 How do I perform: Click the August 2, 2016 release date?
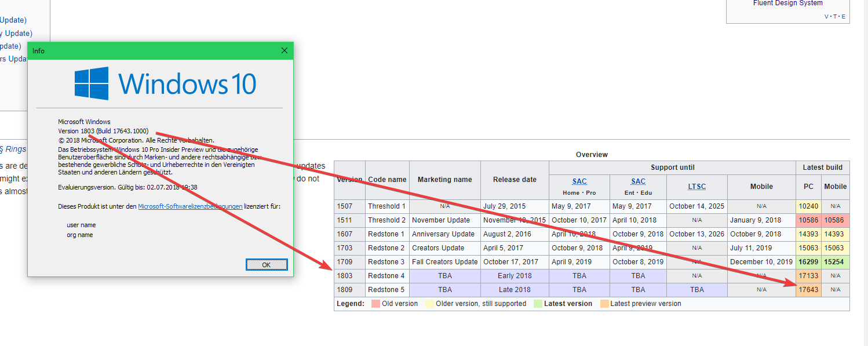[x=515, y=234]
